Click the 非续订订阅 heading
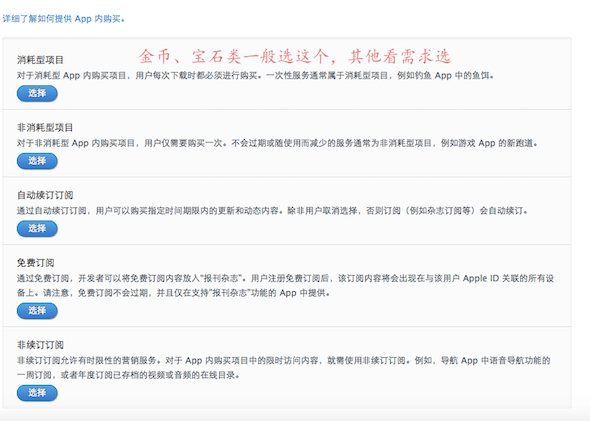 click(40, 345)
